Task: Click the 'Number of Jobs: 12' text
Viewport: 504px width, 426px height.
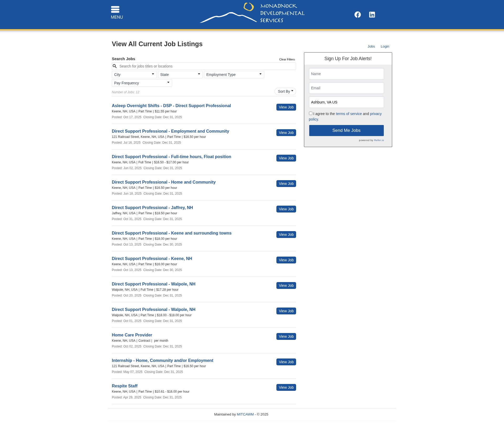Action: pos(125,92)
